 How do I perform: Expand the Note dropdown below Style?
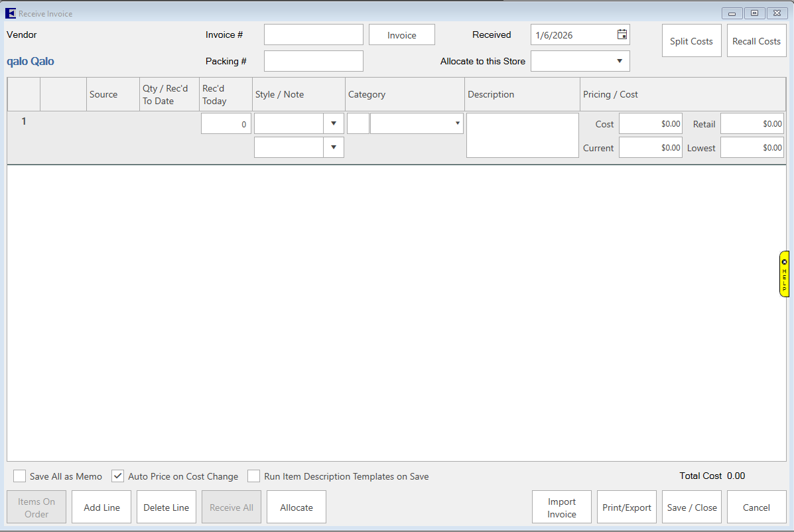pyautogui.click(x=333, y=147)
